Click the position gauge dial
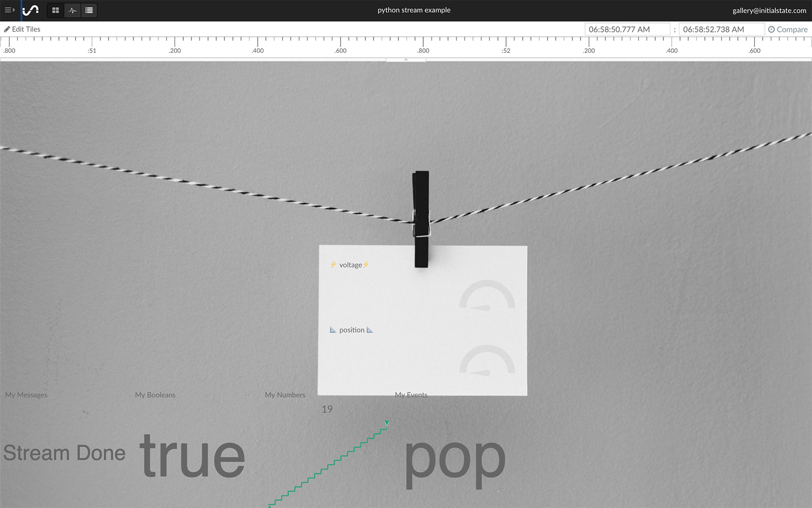The width and height of the screenshot is (812, 508). coord(487,361)
